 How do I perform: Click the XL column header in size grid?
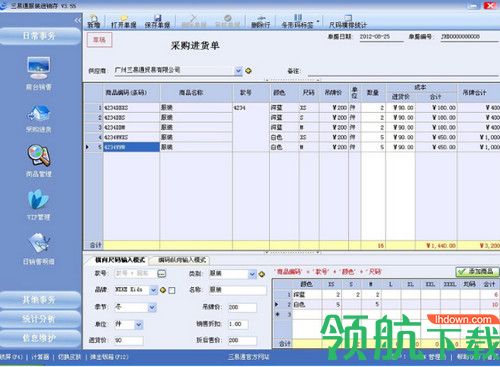coord(411,284)
